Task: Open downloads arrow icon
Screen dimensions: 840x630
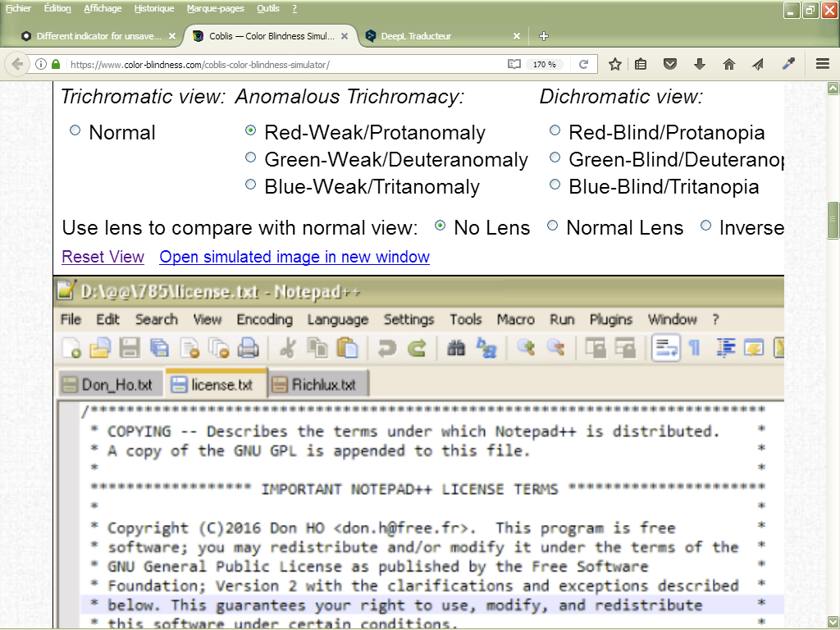Action: [699, 64]
